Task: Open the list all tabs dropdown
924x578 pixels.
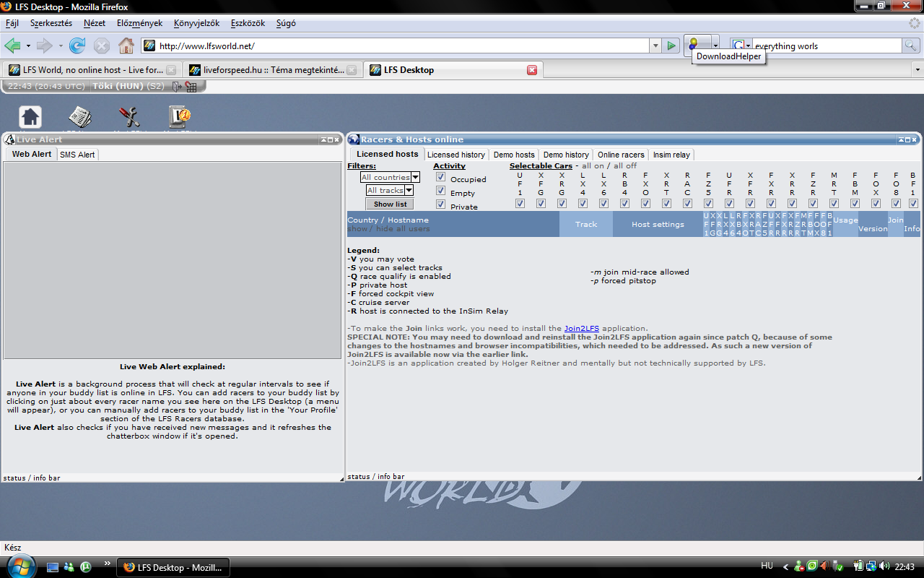Action: [918, 70]
